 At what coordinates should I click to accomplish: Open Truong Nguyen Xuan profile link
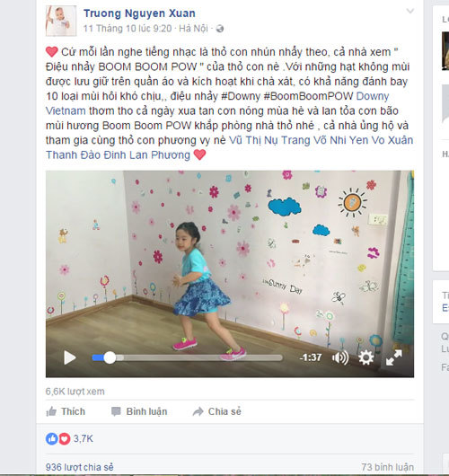point(139,13)
